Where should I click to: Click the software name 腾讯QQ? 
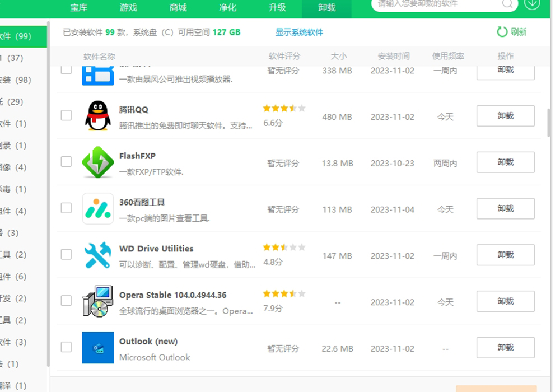pos(134,110)
